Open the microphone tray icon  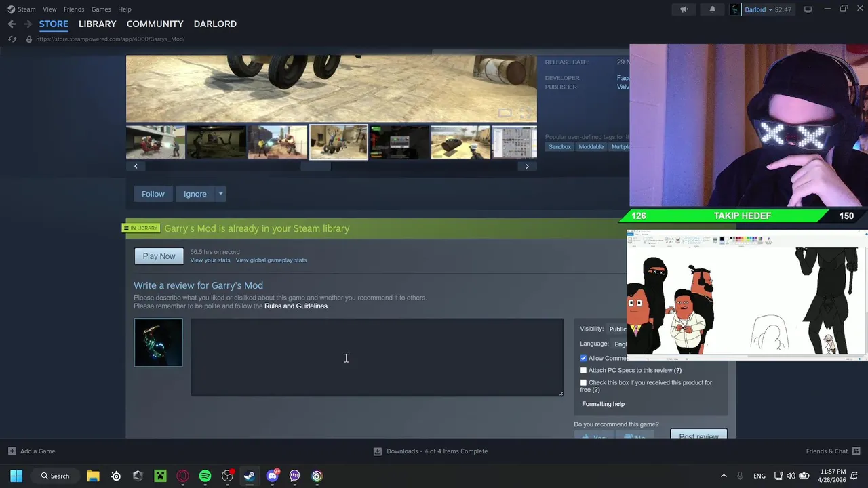(x=740, y=476)
